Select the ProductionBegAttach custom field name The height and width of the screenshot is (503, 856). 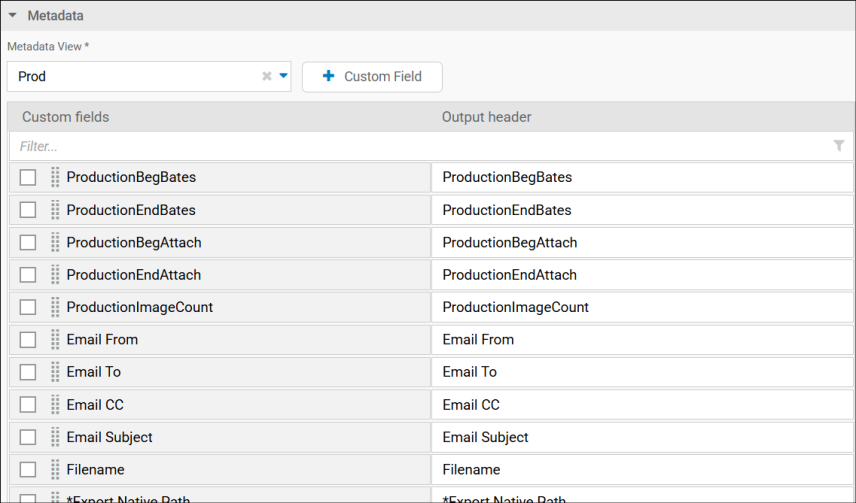[134, 242]
